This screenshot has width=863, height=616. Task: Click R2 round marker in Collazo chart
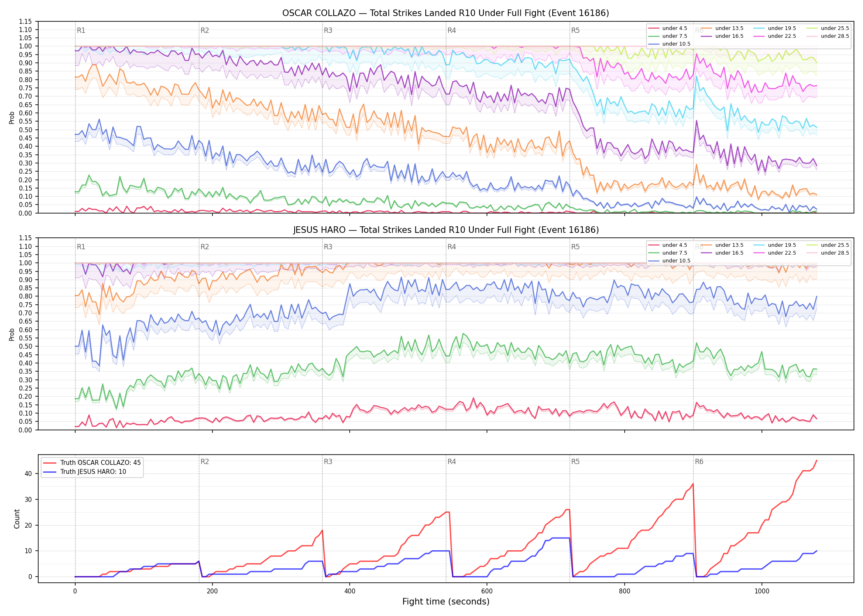pos(205,30)
